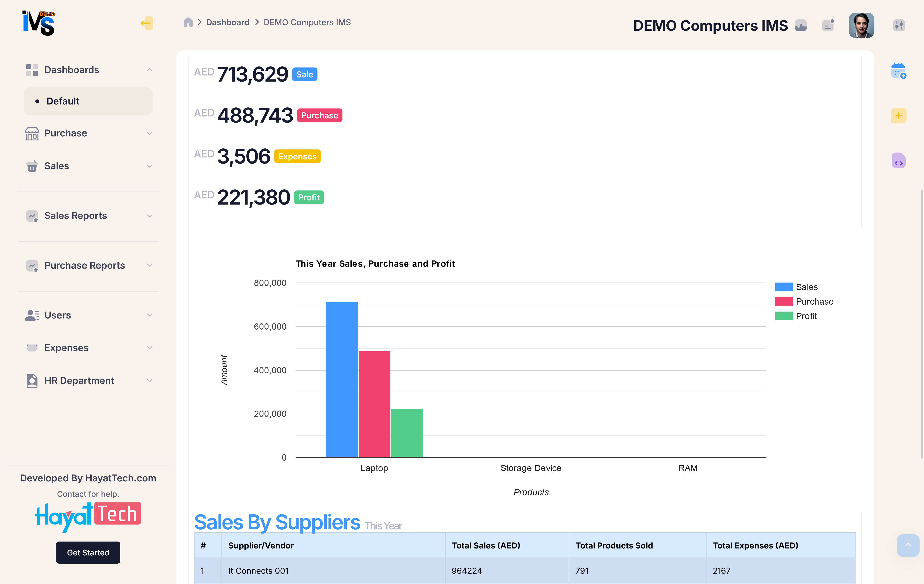
Task: Open the user profile photo
Action: (861, 25)
